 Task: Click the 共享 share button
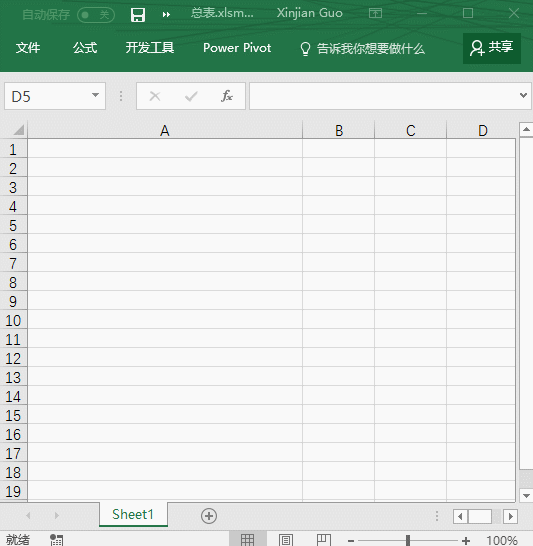[x=492, y=48]
